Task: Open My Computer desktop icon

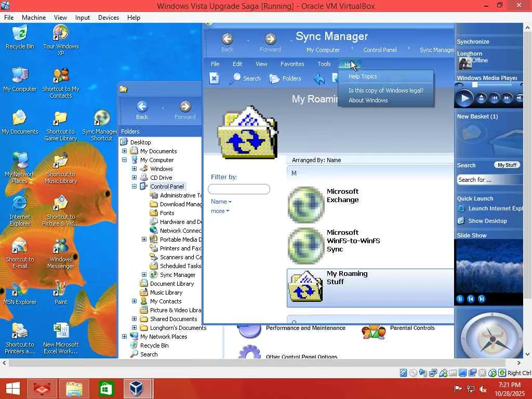Action: [20, 80]
